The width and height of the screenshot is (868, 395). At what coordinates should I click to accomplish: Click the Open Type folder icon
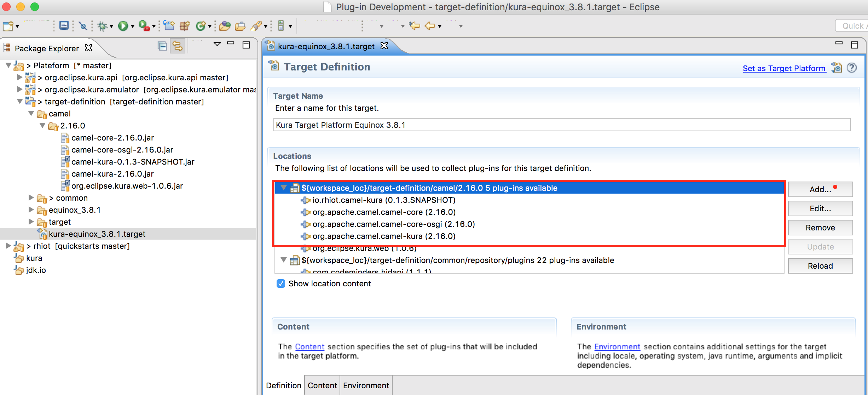tap(225, 26)
